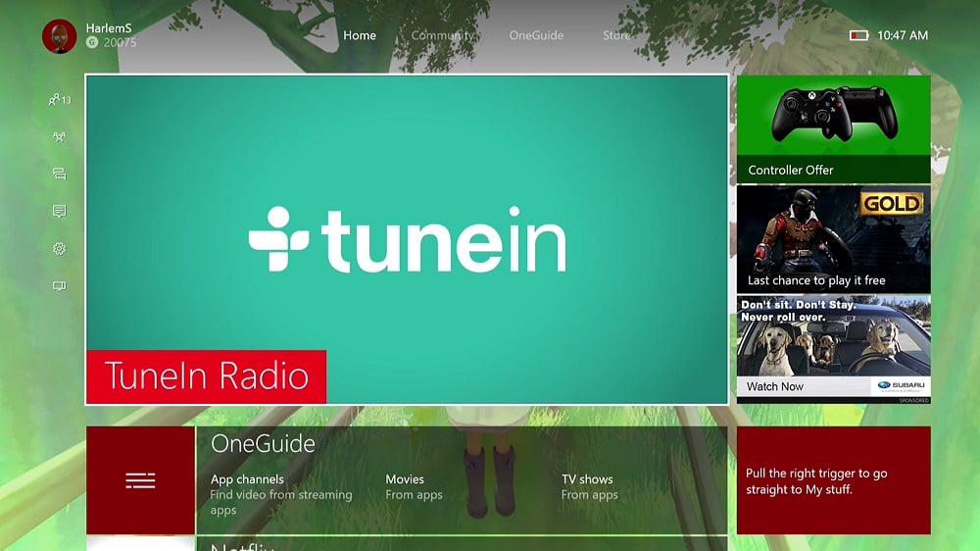Go to the Home tab

(x=360, y=35)
